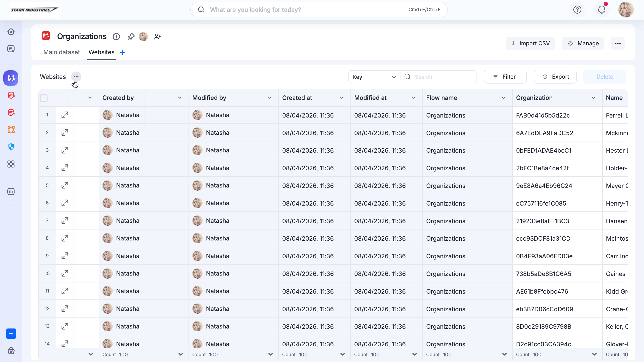Open the notifications bell
Screen dimensions: 644x362
click(x=602, y=10)
